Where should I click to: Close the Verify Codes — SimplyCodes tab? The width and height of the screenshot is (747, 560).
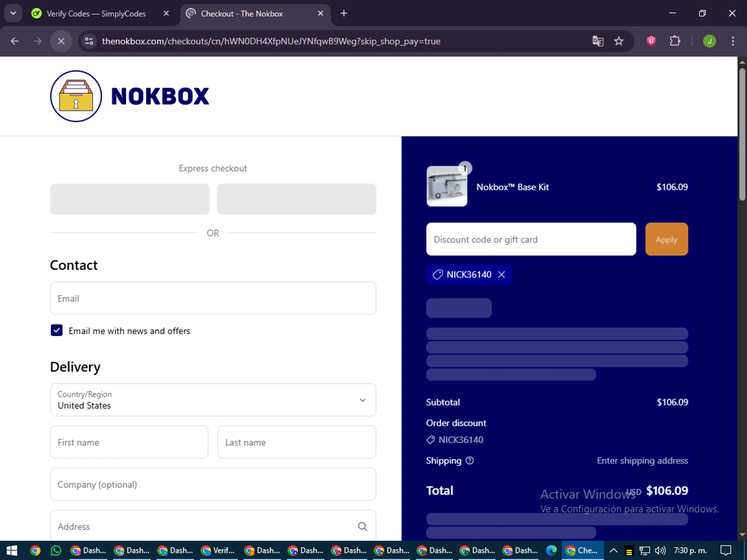[x=166, y=13]
